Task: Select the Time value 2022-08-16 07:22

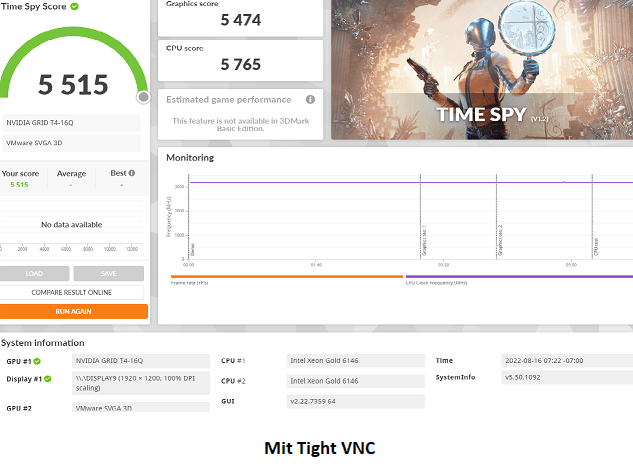Action: tap(567, 361)
